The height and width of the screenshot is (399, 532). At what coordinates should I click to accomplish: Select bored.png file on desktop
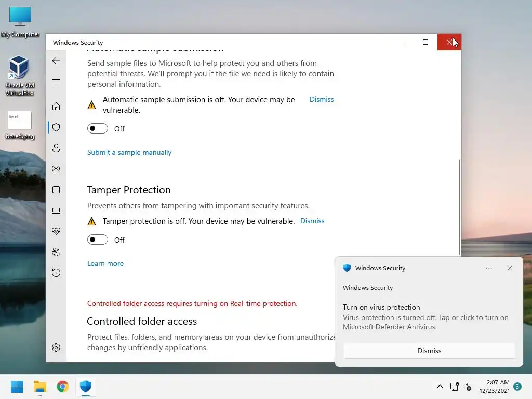point(20,125)
